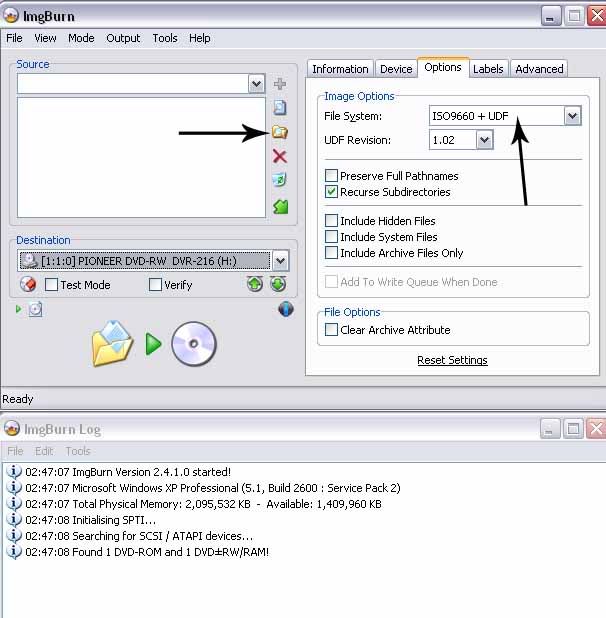Click the ImgBurn Log window title icon
Image resolution: width=606 pixels, height=618 pixels.
point(12,428)
